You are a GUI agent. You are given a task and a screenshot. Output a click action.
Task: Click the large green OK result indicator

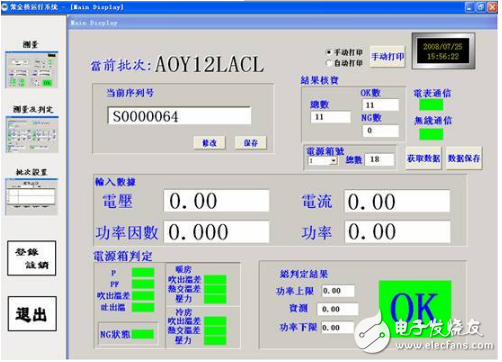[415, 308]
